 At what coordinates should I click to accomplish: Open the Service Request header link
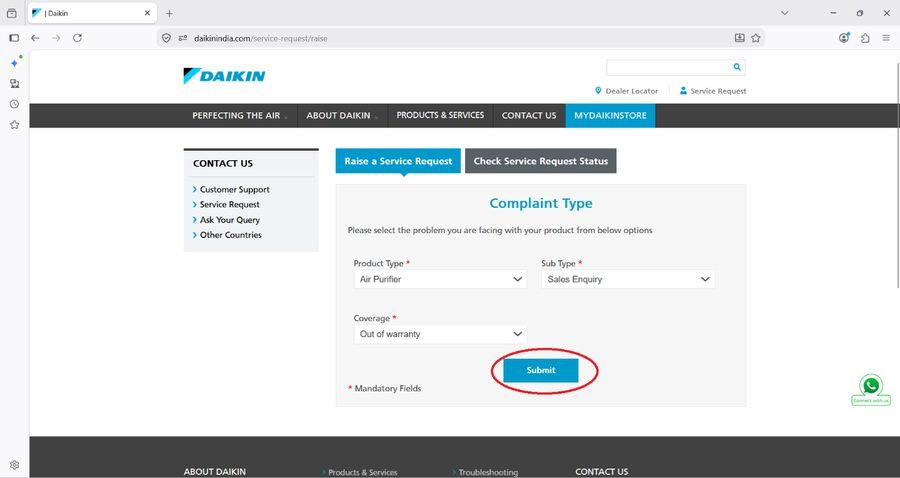[x=713, y=91]
